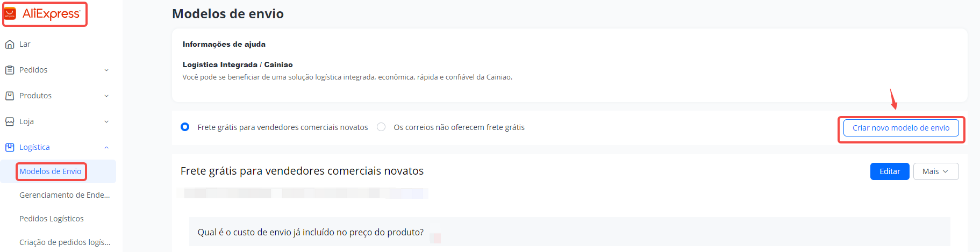Expand the Pedidos menu chevron
Screen dimensions: 980x252
(x=106, y=70)
